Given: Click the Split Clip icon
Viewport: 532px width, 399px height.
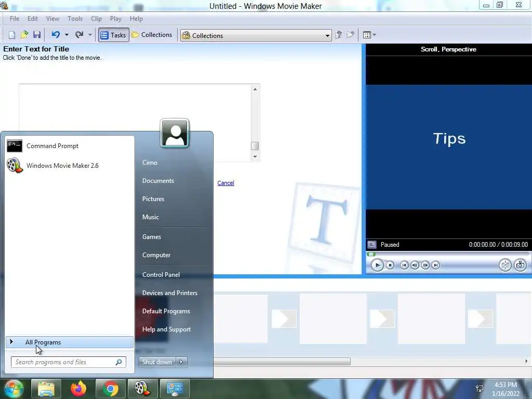Looking at the screenshot, I should click(x=505, y=265).
